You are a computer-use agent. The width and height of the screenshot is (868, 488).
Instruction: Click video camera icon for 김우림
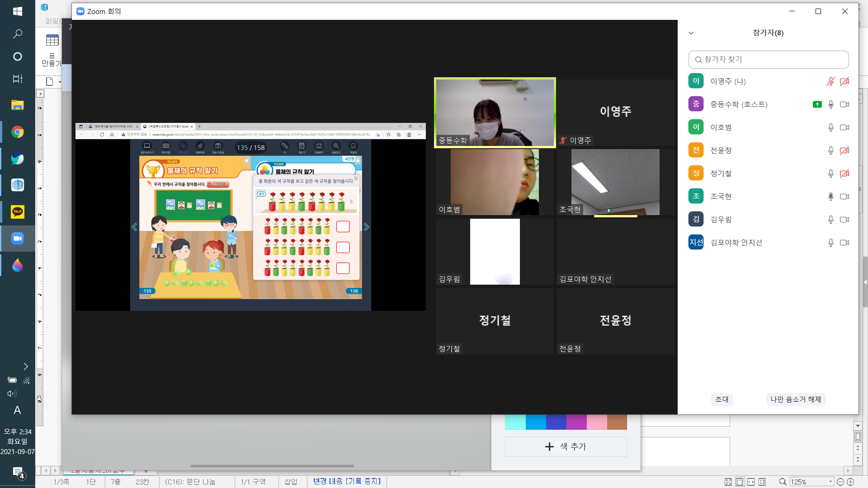point(844,220)
